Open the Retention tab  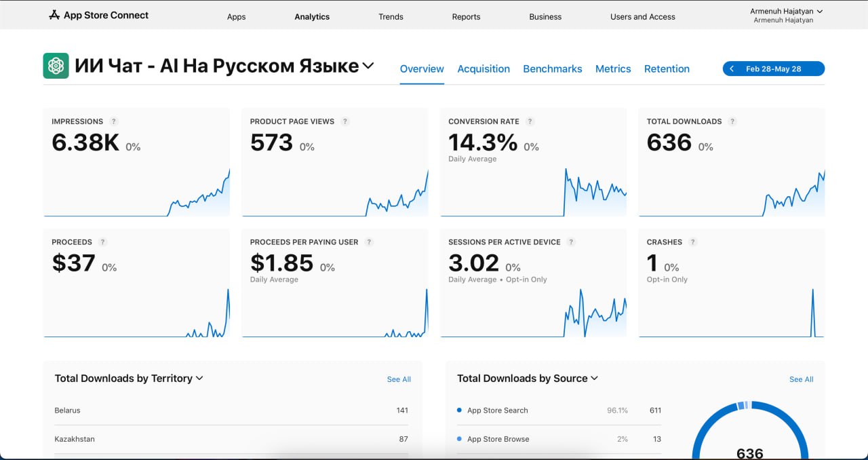[x=667, y=69]
